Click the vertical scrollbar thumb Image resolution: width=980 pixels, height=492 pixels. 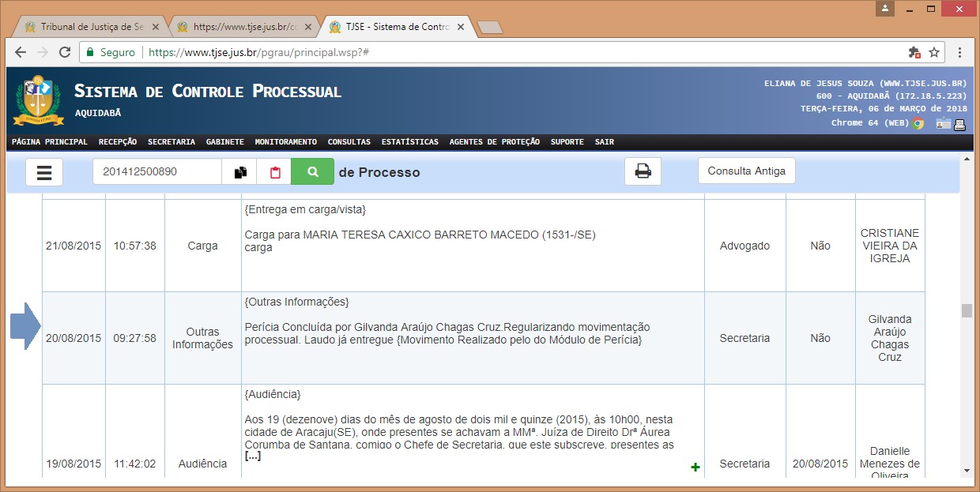967,310
